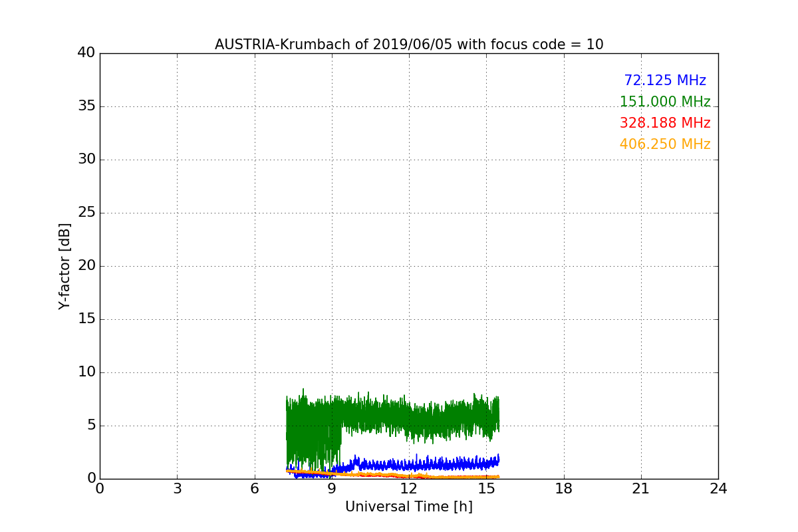
Task: Click the y-axis tick label 20
Action: click(x=86, y=266)
